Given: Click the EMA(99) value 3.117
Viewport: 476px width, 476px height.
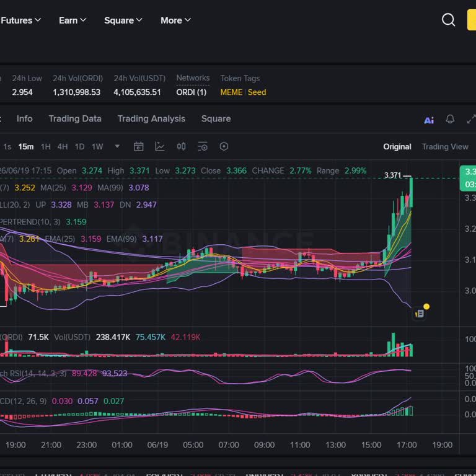Looking at the screenshot, I should pyautogui.click(x=152, y=239).
